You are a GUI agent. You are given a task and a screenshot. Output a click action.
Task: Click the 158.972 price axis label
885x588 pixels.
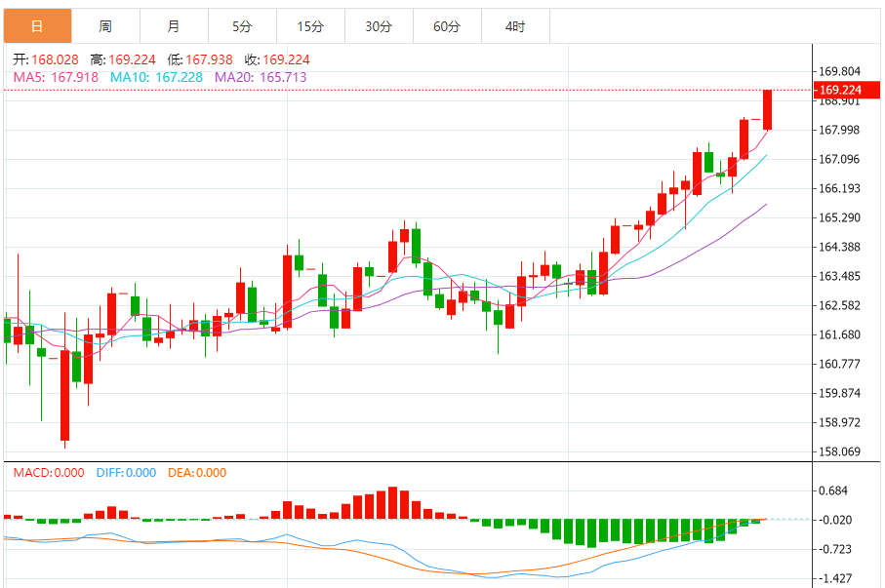(839, 422)
